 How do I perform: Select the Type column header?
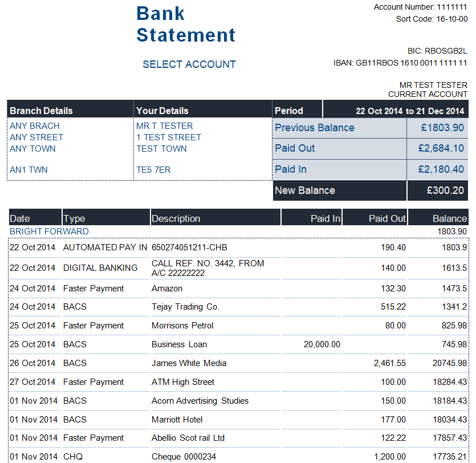(x=74, y=218)
